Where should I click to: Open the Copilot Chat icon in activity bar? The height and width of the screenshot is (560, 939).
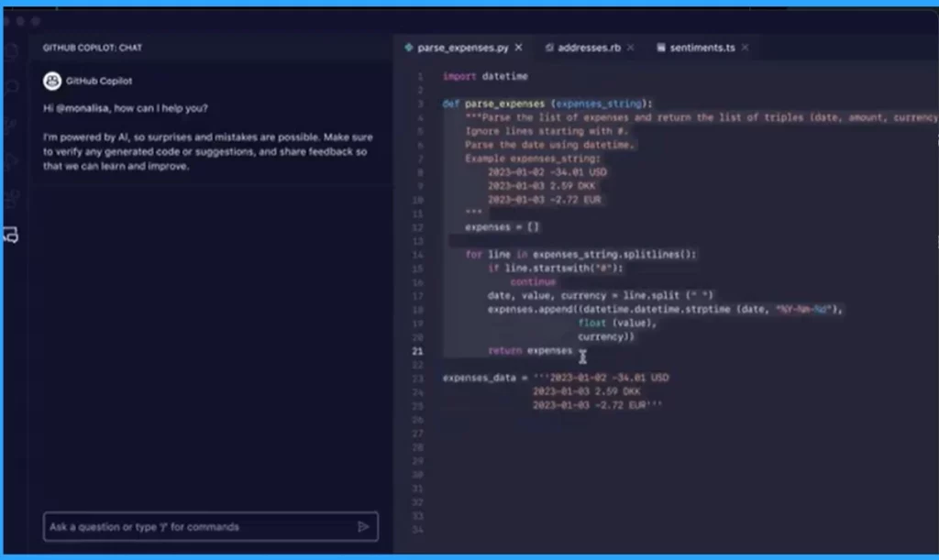[x=11, y=235]
